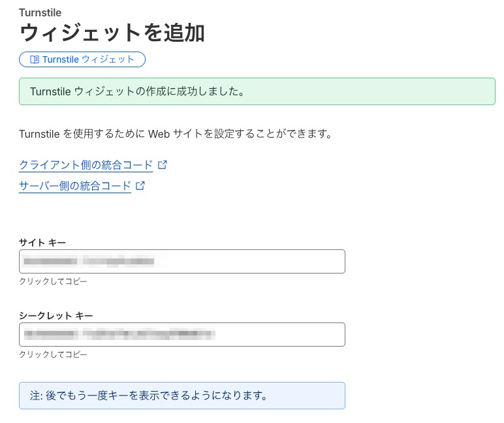
Task: Click the サイト キー field to copy
Action: coord(181,261)
